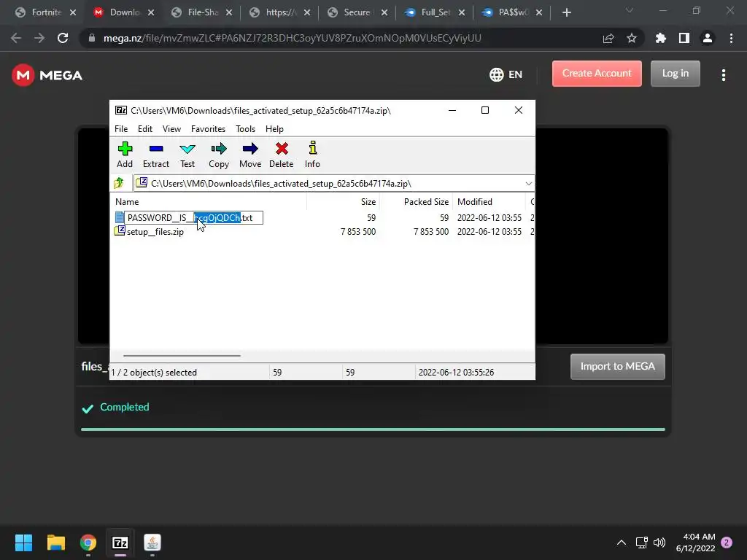The image size is (747, 560).
Task: Click the Completed download status label
Action: [124, 407]
